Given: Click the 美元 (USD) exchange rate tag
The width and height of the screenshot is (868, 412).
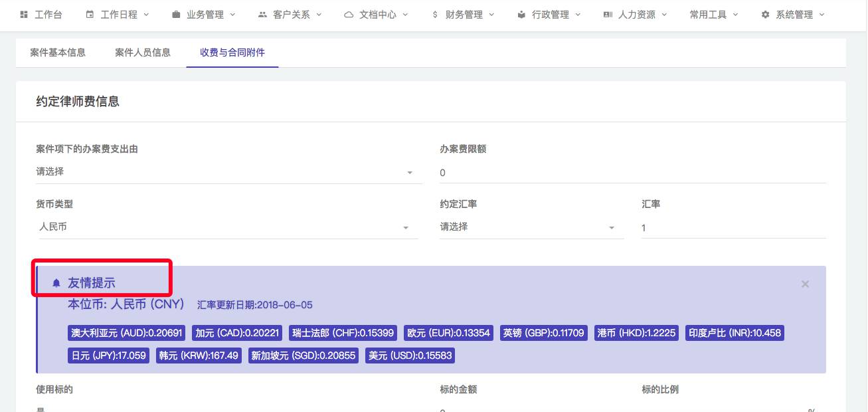Looking at the screenshot, I should (x=410, y=356).
